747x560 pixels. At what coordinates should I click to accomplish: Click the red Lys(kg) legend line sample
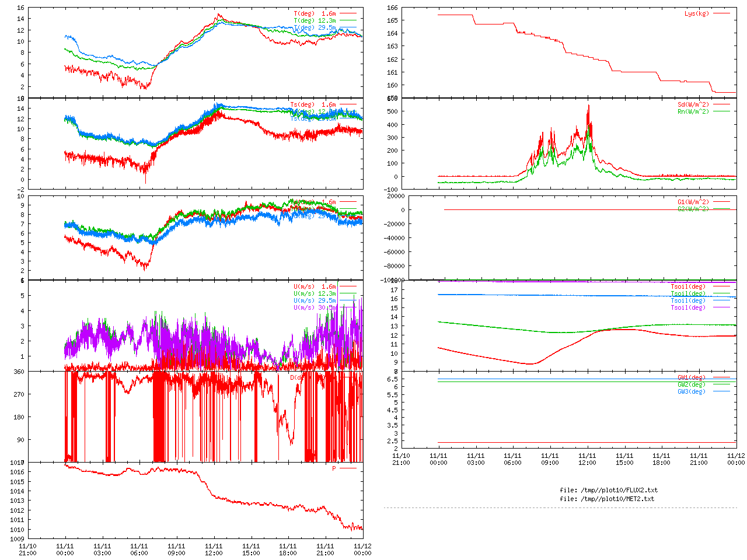tap(721, 13)
